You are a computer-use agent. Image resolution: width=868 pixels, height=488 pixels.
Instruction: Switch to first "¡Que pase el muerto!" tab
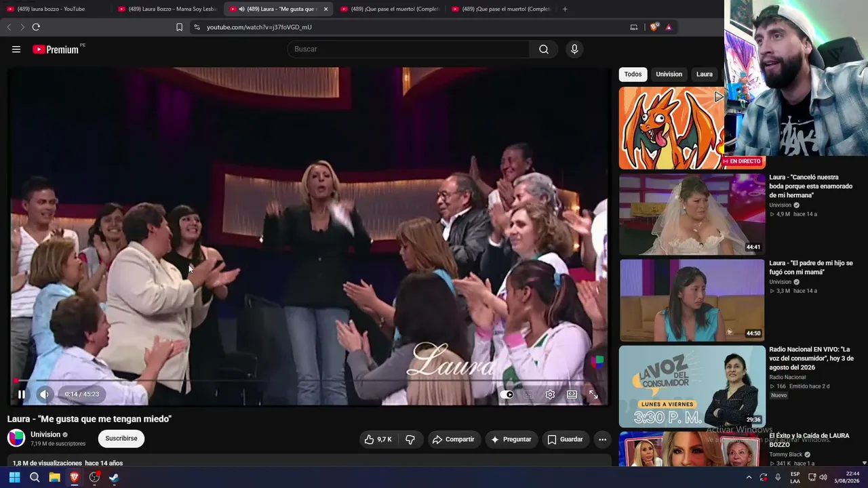pos(390,9)
